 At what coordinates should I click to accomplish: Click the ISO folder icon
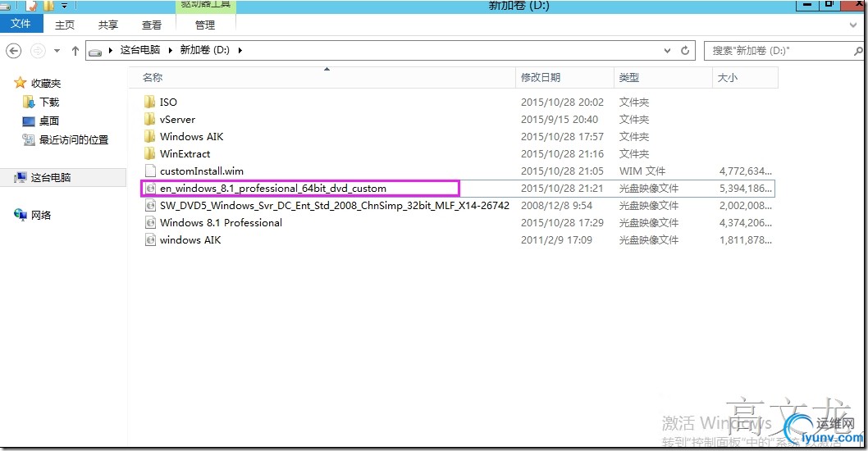point(149,102)
